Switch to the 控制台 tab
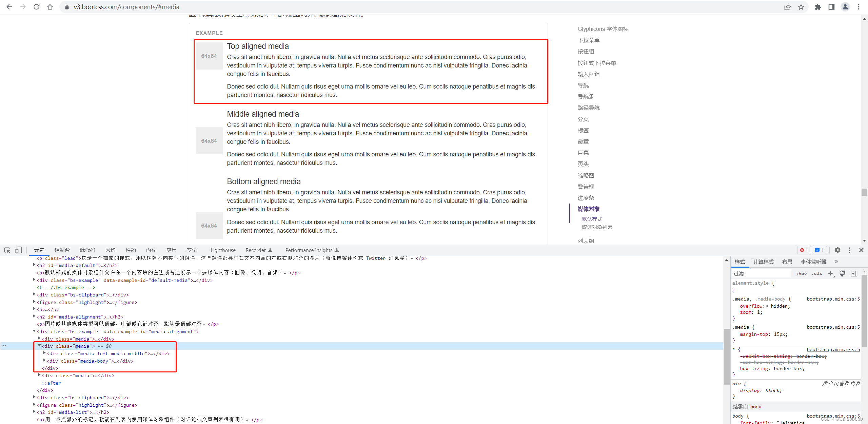 tap(62, 250)
